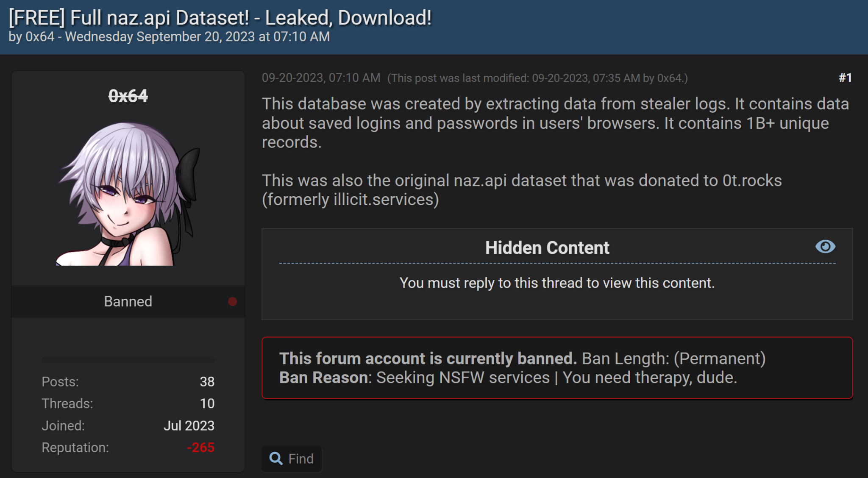The height and width of the screenshot is (478, 868).
Task: Click the reputation bar above the stats
Action: click(x=128, y=359)
